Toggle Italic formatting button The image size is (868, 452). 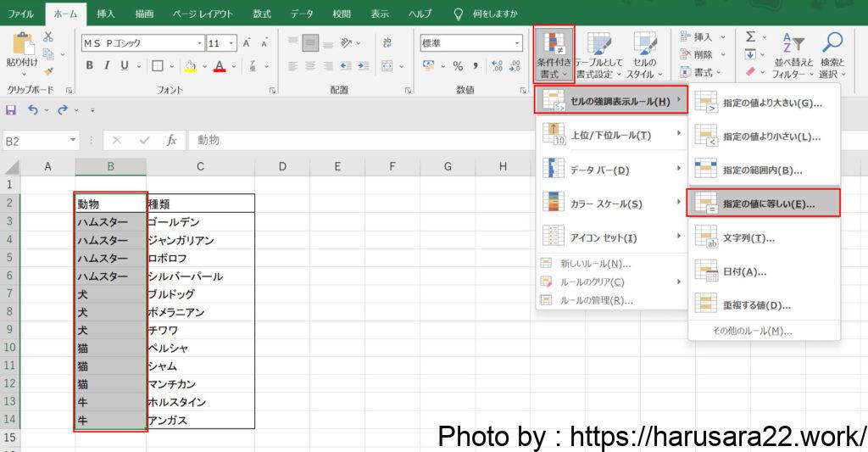pyautogui.click(x=107, y=66)
